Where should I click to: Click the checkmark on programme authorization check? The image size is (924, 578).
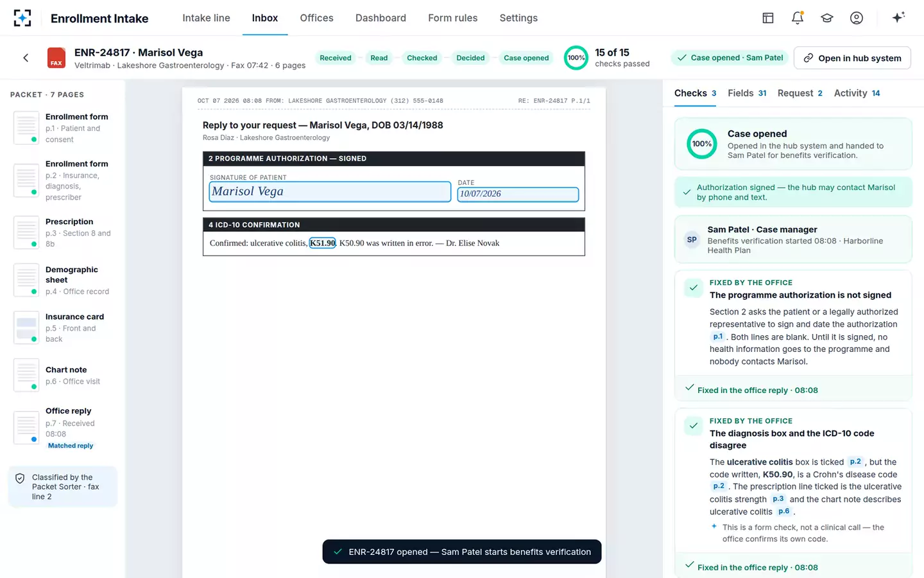694,288
